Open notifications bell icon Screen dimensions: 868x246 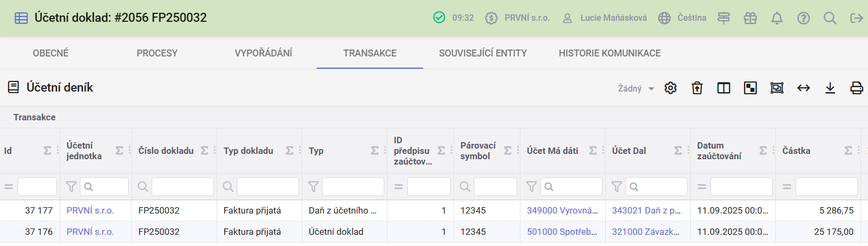(x=777, y=18)
